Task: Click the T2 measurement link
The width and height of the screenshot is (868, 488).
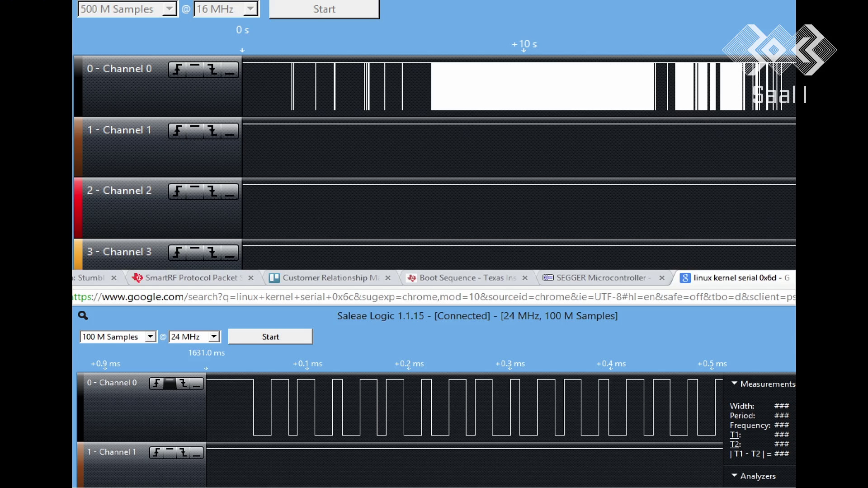Action: tap(735, 444)
